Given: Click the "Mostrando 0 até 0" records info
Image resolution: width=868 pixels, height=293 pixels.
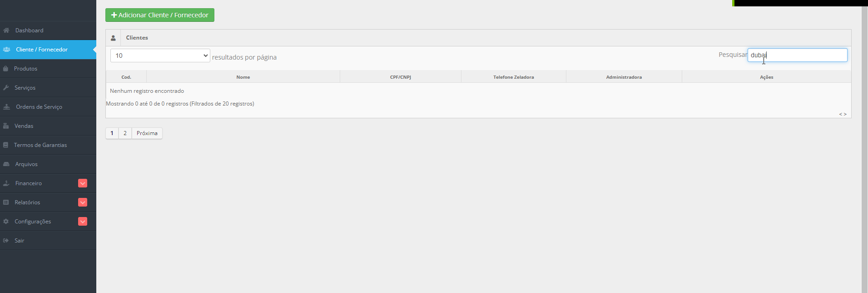Looking at the screenshot, I should click(x=180, y=104).
